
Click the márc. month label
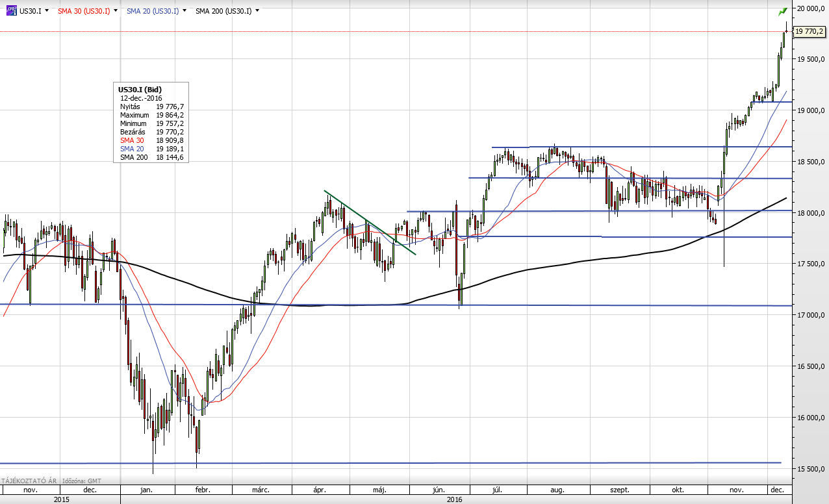point(260,490)
